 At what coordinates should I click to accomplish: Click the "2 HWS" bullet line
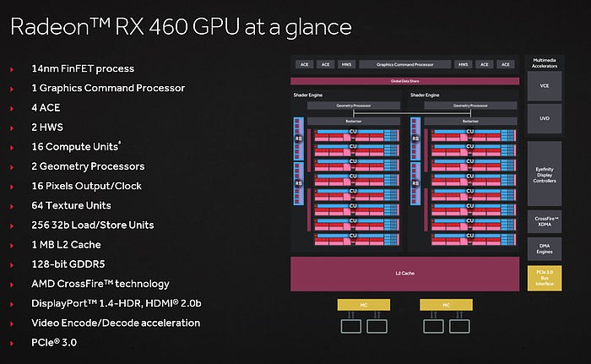pyautogui.click(x=47, y=128)
